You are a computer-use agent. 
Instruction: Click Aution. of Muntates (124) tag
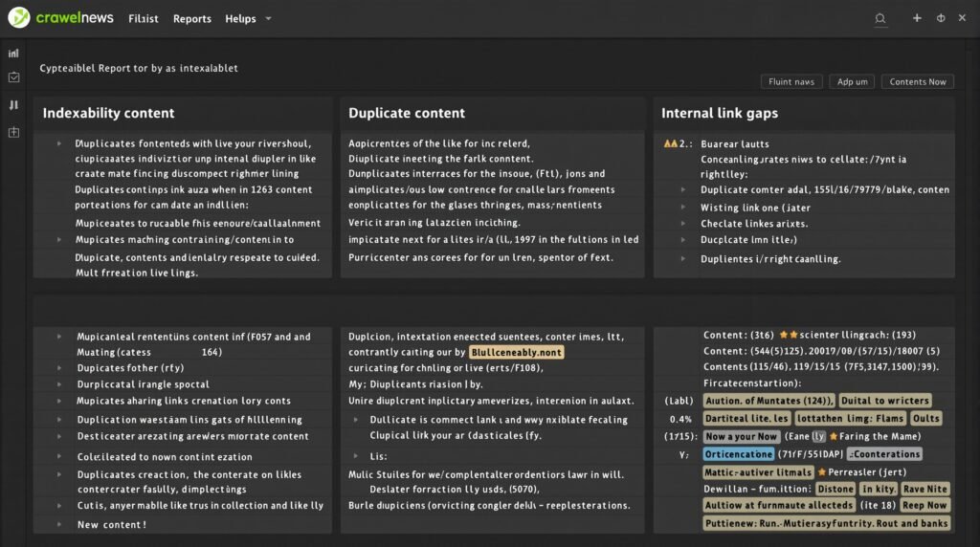(x=768, y=401)
